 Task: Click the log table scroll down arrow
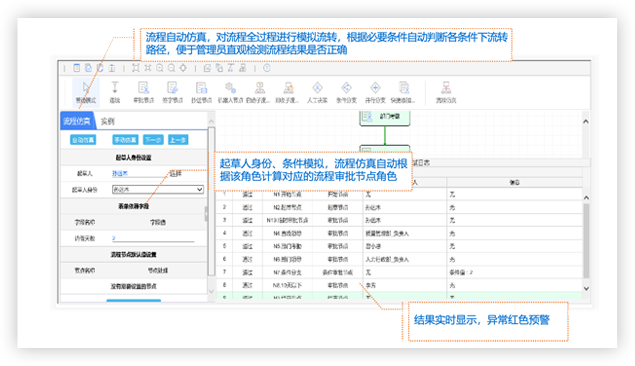coord(586,288)
